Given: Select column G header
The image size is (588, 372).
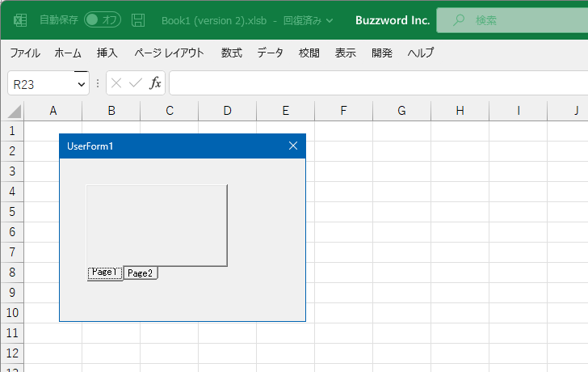Looking at the screenshot, I should (x=401, y=111).
